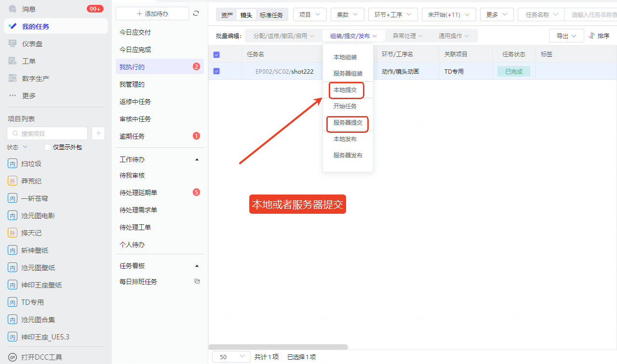
Task: Enable the 仅显示外包 checkbox
Action: pos(48,147)
